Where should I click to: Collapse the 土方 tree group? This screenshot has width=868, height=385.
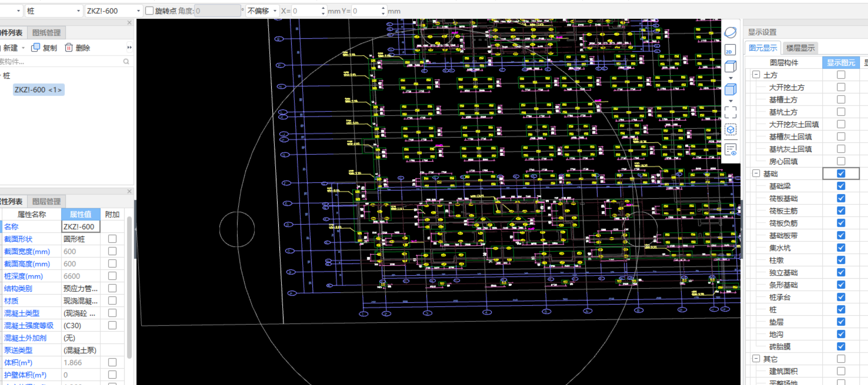pos(756,74)
